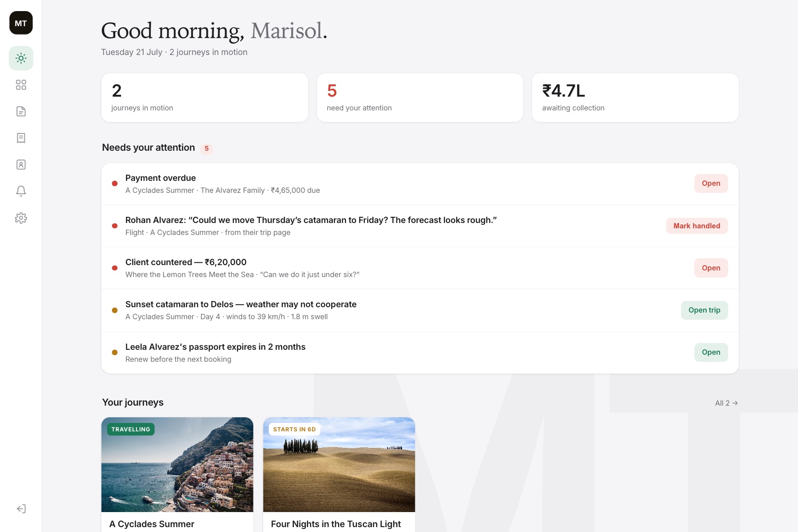Click the TRAVELLING status badge
Image resolution: width=798 pixels, height=532 pixels.
pyautogui.click(x=131, y=429)
